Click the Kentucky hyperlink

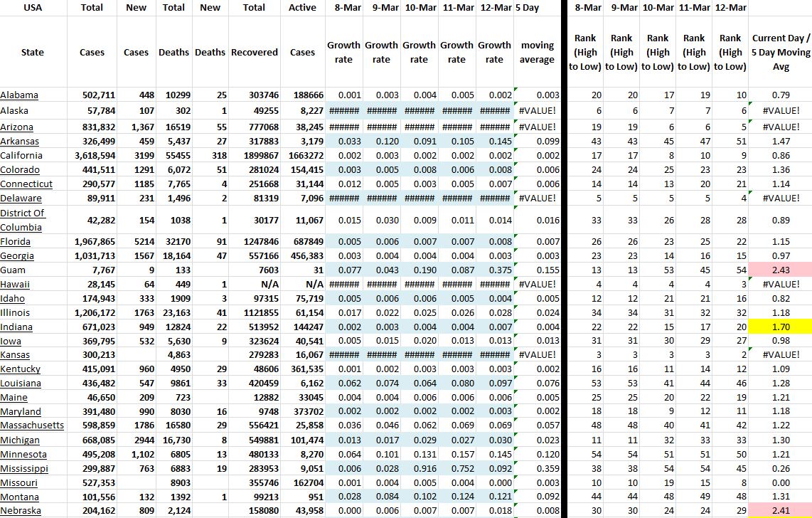pyautogui.click(x=20, y=369)
